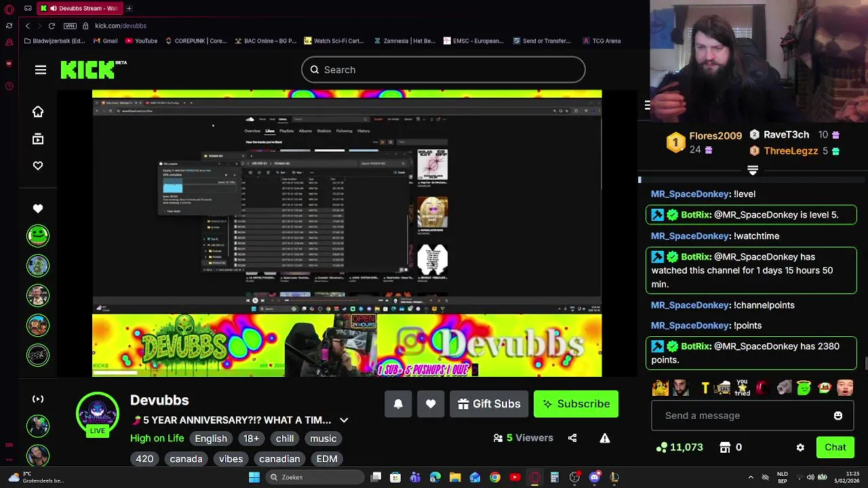Collapse chat panel with sidebar toggle
The width and height of the screenshot is (868, 488).
pyautogui.click(x=648, y=105)
